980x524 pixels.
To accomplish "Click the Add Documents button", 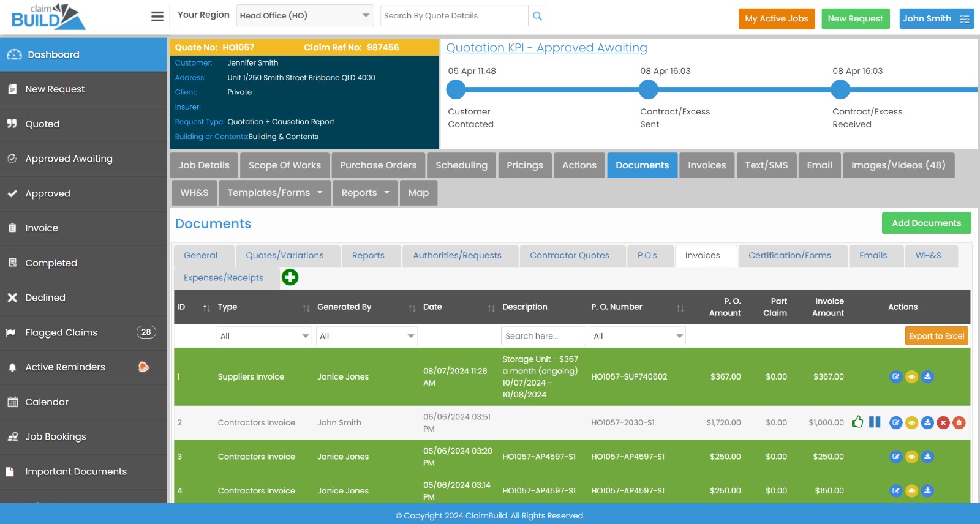I will pyautogui.click(x=925, y=223).
